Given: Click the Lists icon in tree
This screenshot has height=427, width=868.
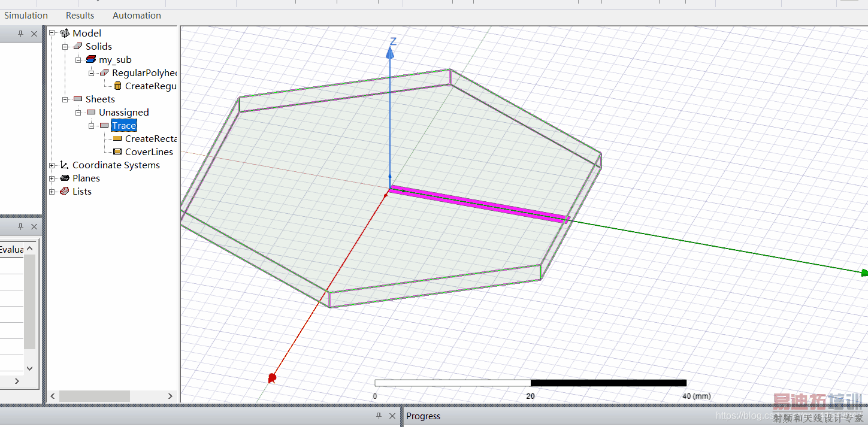Looking at the screenshot, I should 65,191.
